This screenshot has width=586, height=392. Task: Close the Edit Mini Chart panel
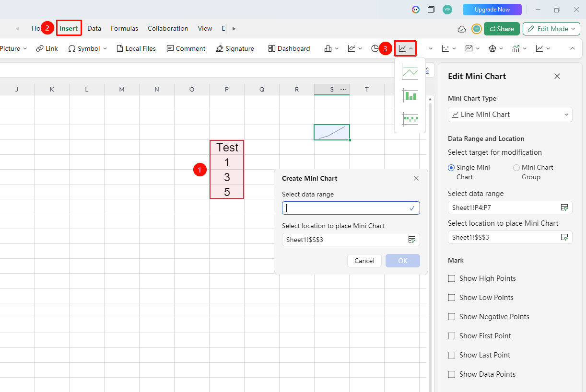557,76
